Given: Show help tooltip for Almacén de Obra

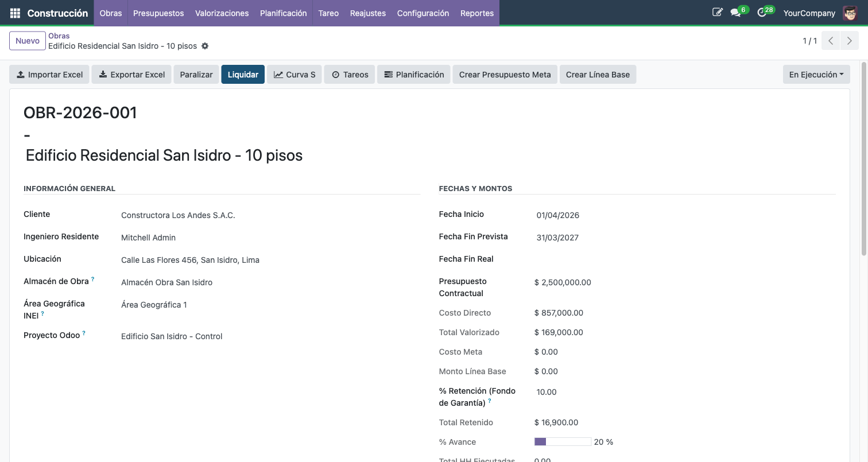Looking at the screenshot, I should click(x=92, y=279).
